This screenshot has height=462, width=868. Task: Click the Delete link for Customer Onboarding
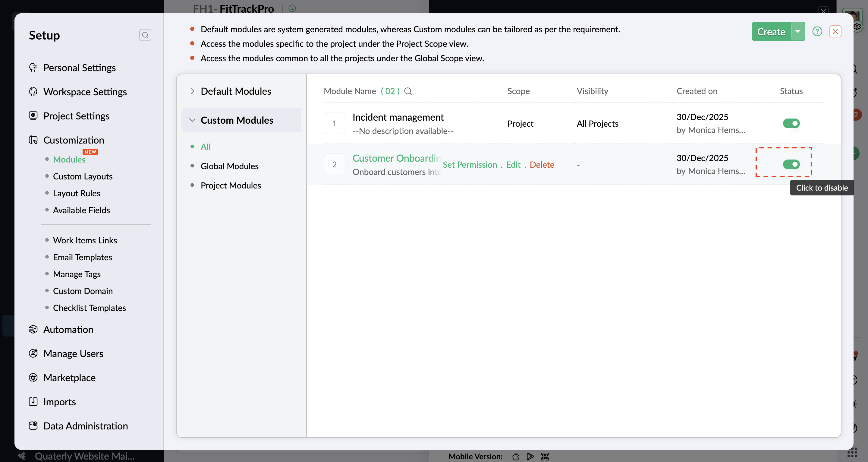click(542, 165)
